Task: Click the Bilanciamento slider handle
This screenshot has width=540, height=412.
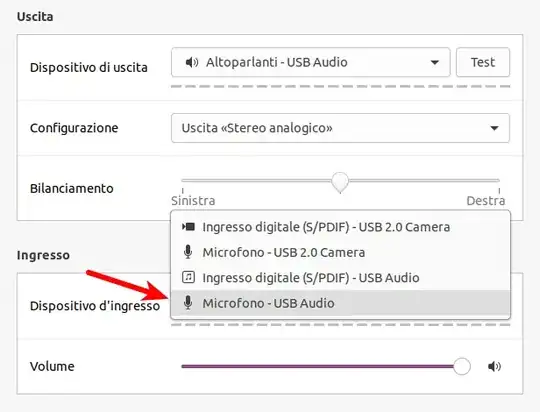Action: 340,182
